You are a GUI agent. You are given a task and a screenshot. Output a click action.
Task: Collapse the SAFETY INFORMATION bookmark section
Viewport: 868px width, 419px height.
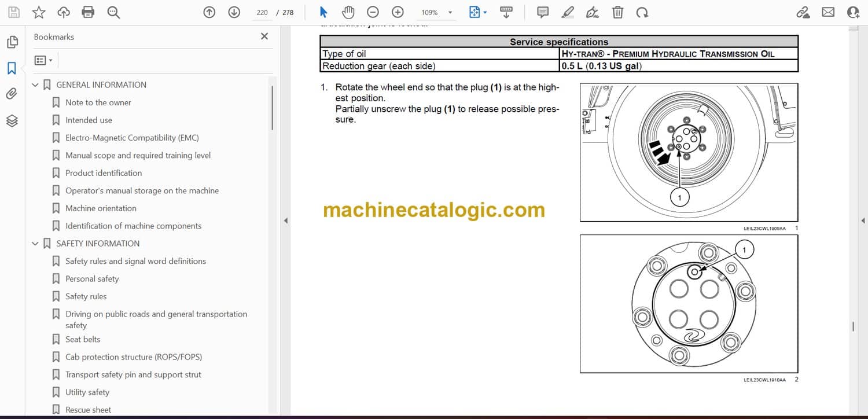click(x=35, y=244)
